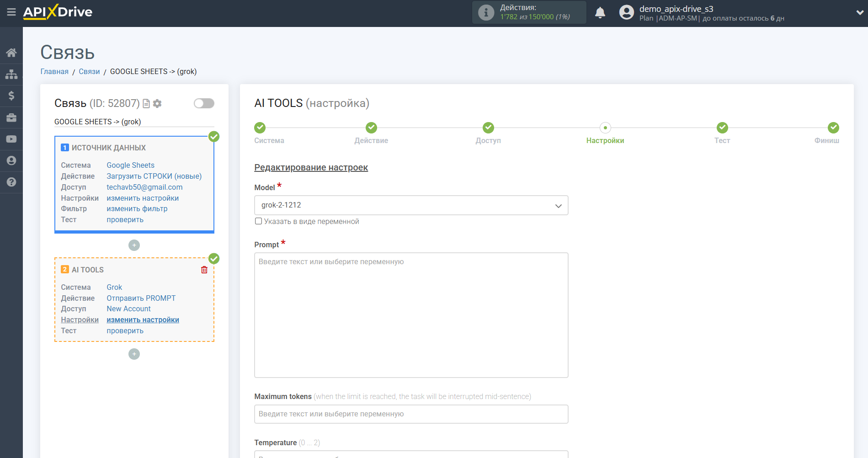This screenshot has width=868, height=458.
Task: Open the help question mark icon
Action: (11, 182)
